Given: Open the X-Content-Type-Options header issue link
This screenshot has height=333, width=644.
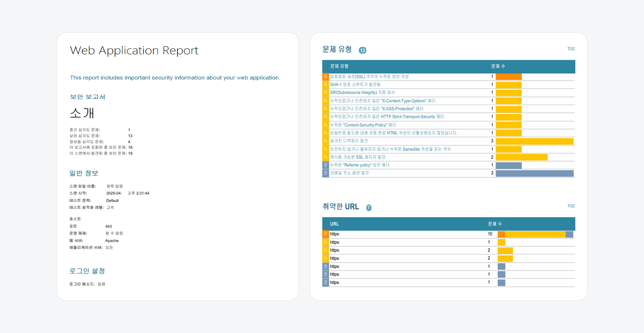Looking at the screenshot, I should [382, 101].
